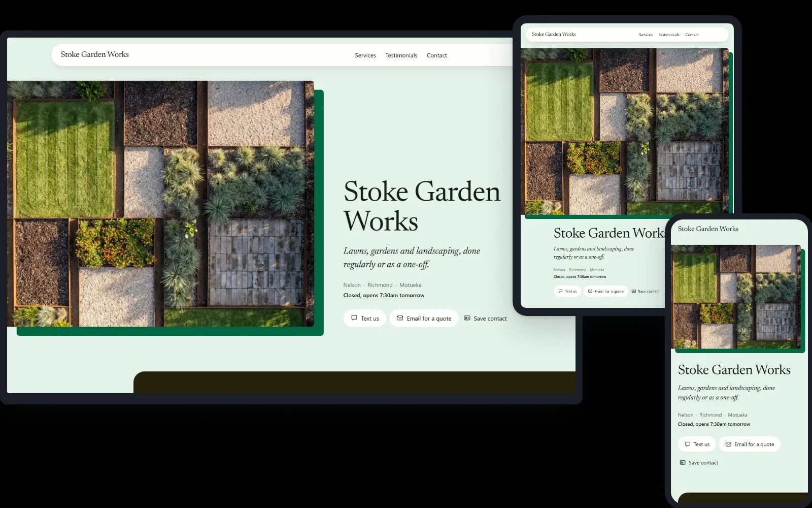Click the contact card icon beside phone Save contact

click(683, 463)
